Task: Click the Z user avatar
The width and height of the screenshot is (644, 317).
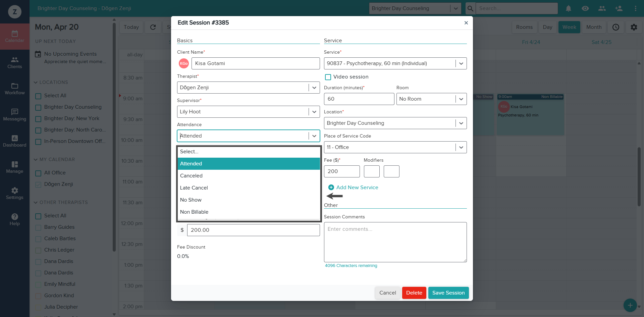Action: (x=15, y=12)
